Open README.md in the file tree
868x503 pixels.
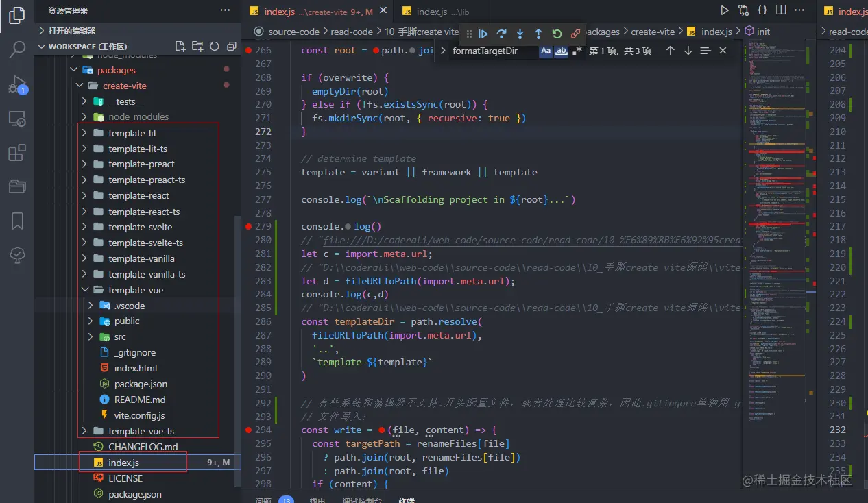[140, 400]
